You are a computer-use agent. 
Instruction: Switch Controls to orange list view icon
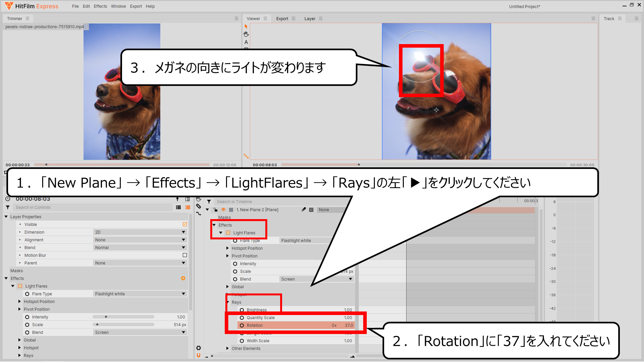[x=188, y=208]
